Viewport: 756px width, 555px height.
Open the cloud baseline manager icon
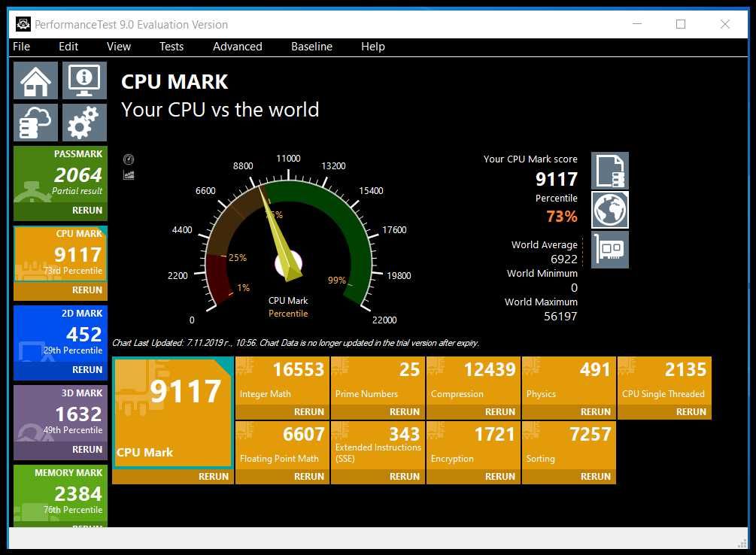click(x=35, y=123)
